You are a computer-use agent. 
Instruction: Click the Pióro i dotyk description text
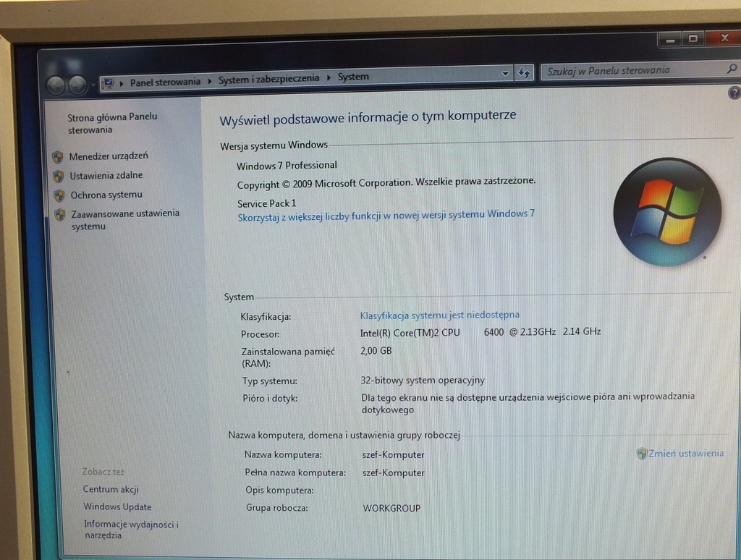pos(528,403)
